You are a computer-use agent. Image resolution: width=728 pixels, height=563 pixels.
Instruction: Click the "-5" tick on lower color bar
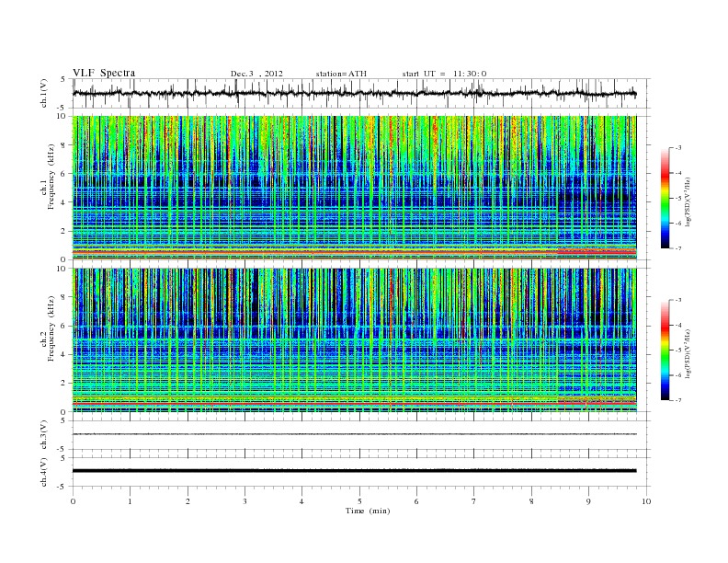pyautogui.click(x=678, y=350)
